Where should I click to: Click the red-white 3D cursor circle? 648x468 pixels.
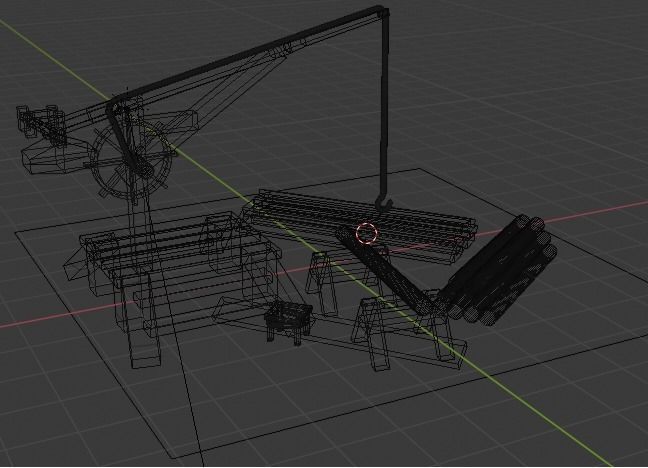tap(367, 233)
